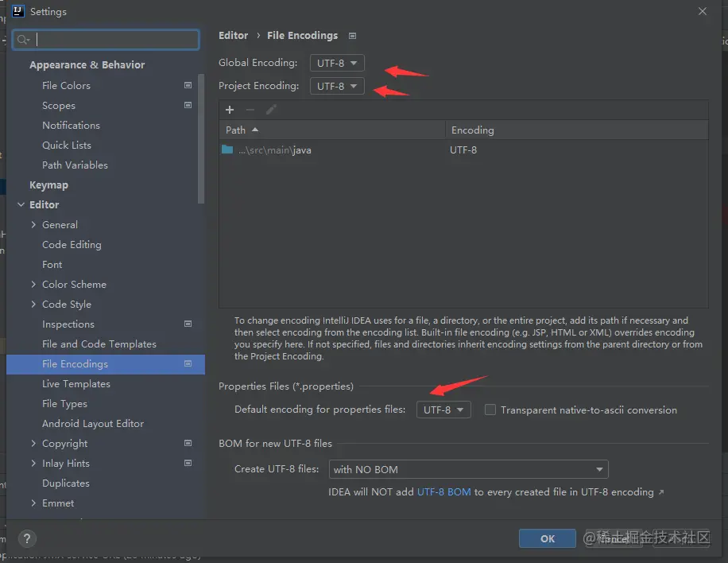Click UTF-8 encoding cell for java path
The image size is (728, 563).
[463, 149]
